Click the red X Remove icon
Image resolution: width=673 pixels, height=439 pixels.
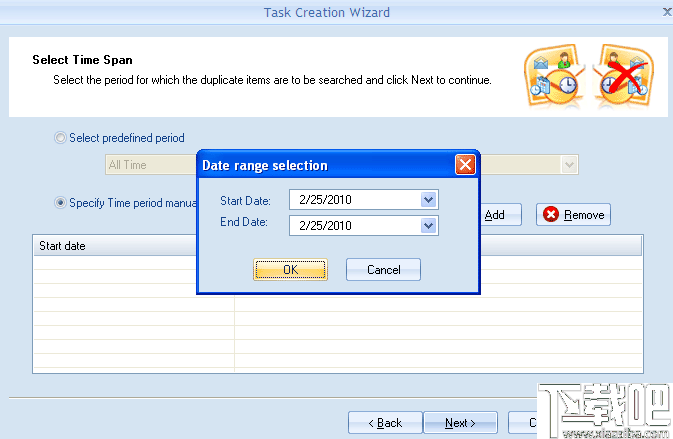551,214
